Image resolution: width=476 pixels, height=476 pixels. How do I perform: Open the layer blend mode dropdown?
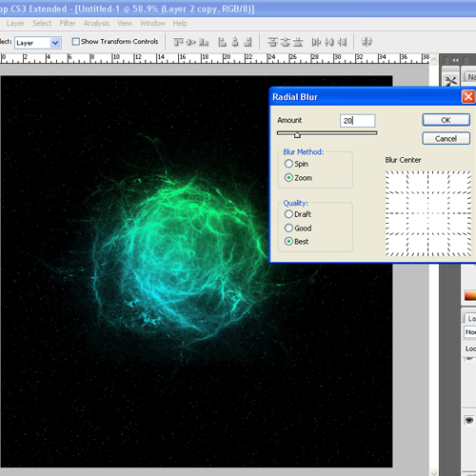[x=470, y=332]
